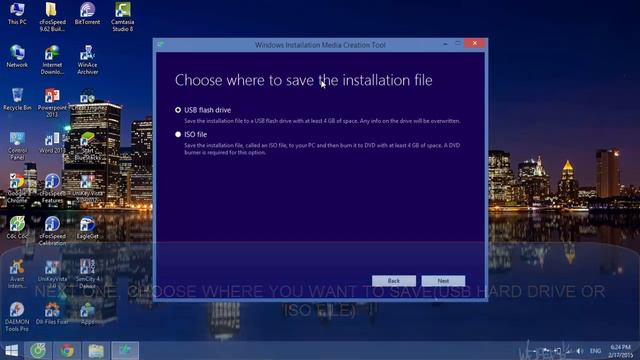Screen dimensions: 640x360
Task: Open the cFosSpeed 9.62 folder icon
Action: pos(52,17)
